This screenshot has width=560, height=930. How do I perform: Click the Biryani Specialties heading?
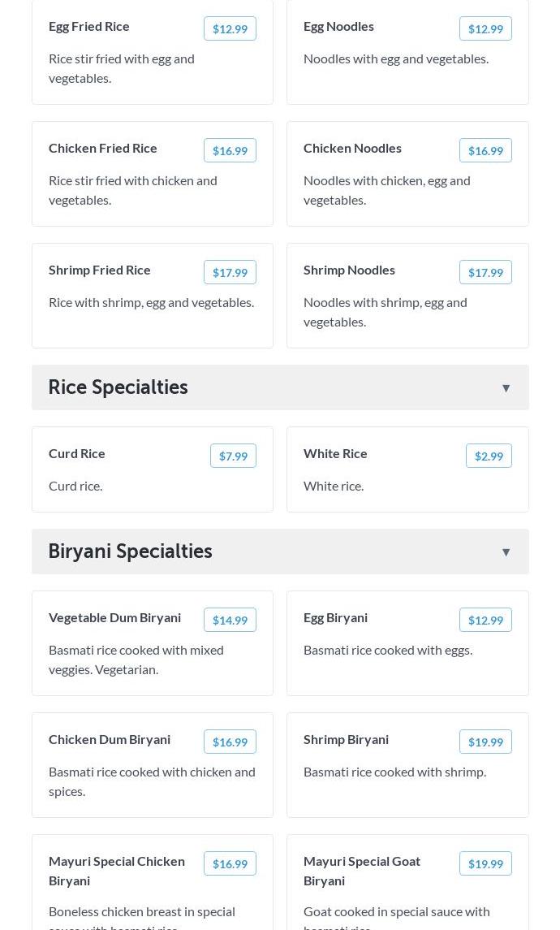[x=131, y=552]
